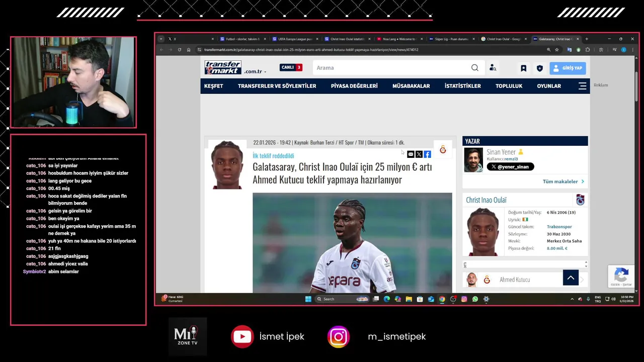Open the MÜSABAKALAR menu
This screenshot has width=644, height=362.
[x=411, y=86]
